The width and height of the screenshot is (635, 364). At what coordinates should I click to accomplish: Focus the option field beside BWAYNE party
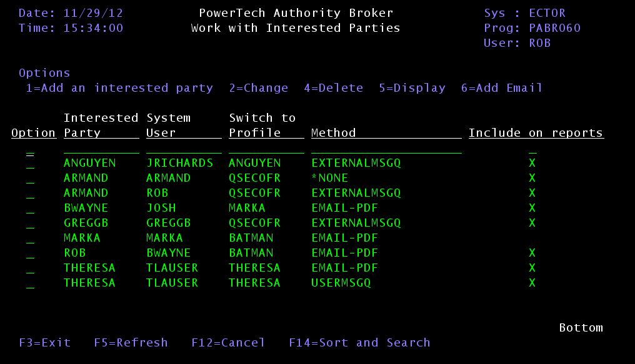pyautogui.click(x=30, y=209)
